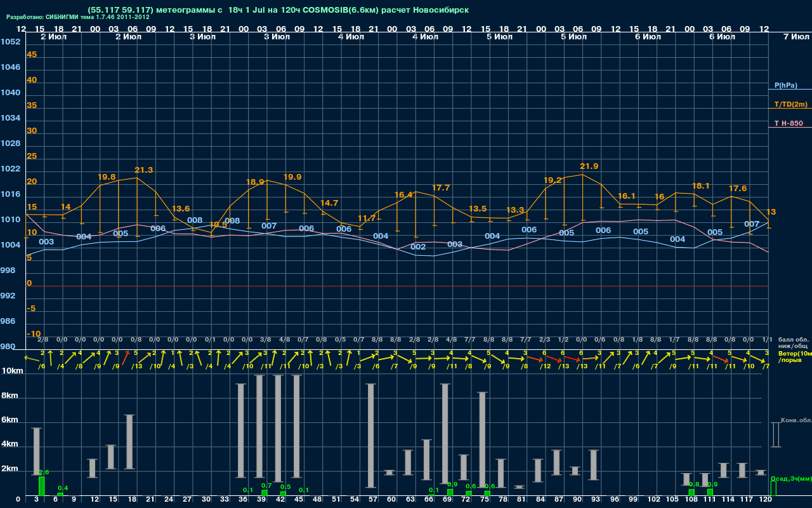Click the 19.8 temperature value
This screenshot has width=812, height=508.
107,177
